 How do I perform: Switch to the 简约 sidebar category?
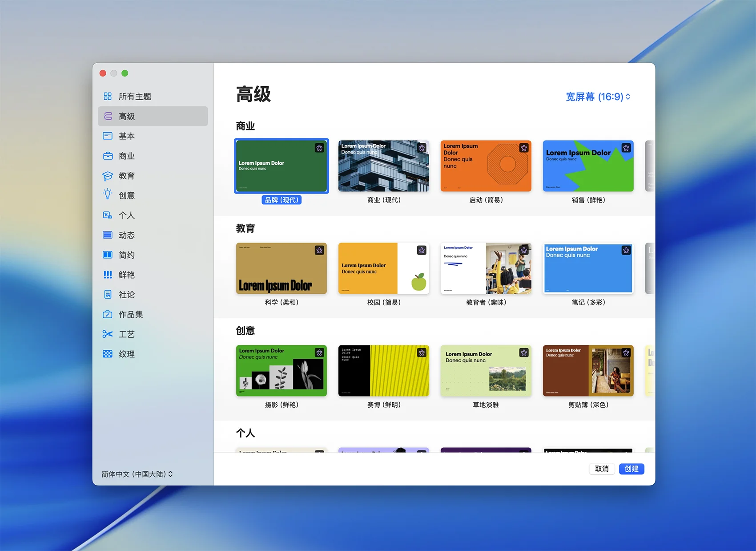[x=127, y=255]
